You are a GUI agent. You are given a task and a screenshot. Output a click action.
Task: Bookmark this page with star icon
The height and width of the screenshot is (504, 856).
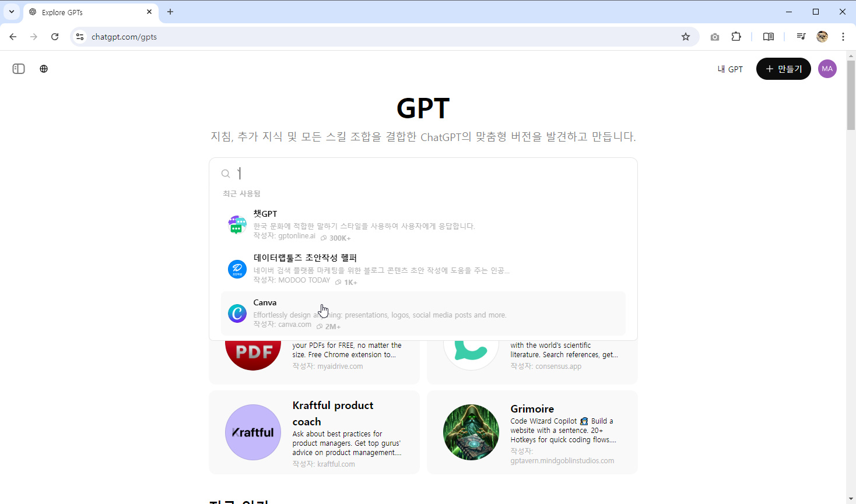coord(686,37)
